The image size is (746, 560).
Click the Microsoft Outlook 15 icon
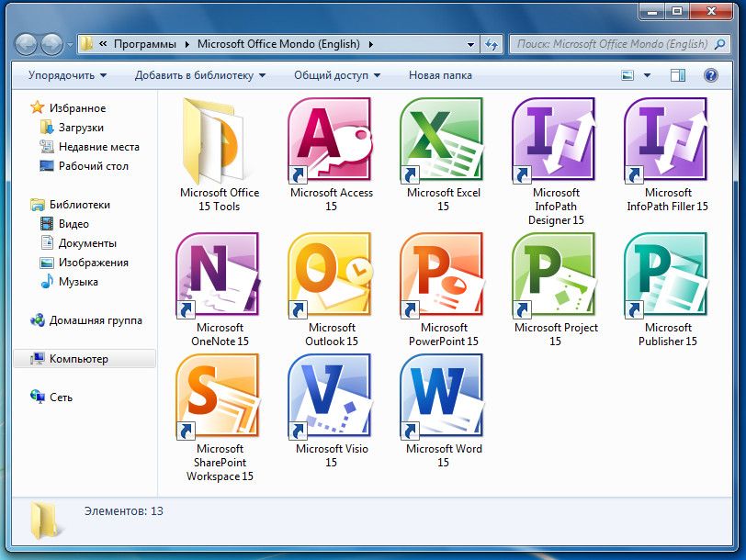[x=331, y=275]
